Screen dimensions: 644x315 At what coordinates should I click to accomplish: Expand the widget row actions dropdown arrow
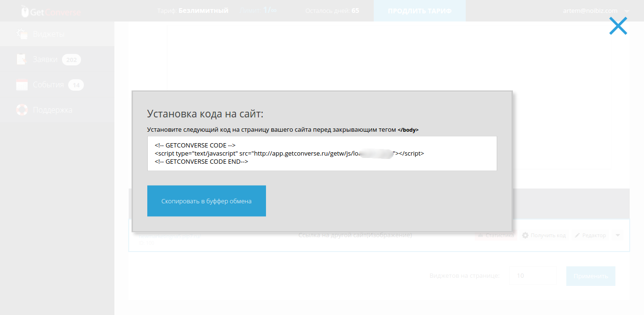(x=618, y=235)
